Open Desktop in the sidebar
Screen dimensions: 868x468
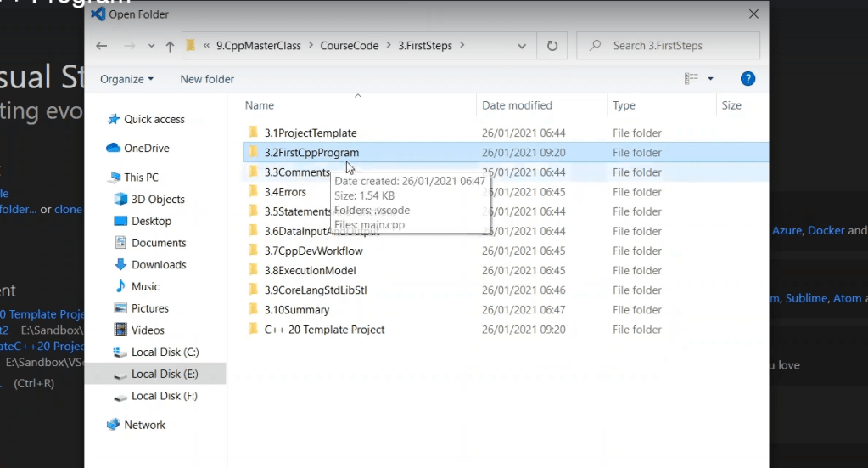(151, 221)
